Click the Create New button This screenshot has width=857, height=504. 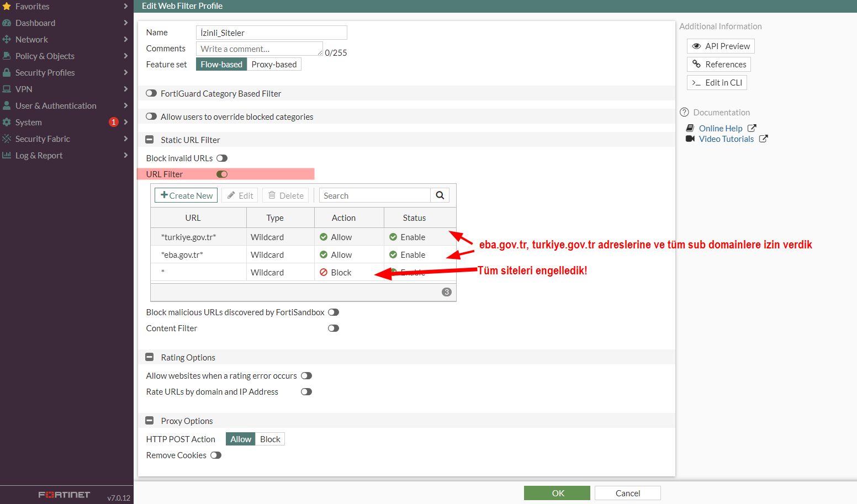pyautogui.click(x=186, y=195)
